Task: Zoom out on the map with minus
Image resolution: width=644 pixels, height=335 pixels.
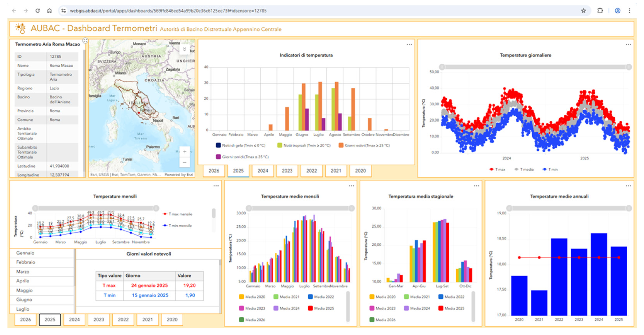Action: [x=184, y=162]
